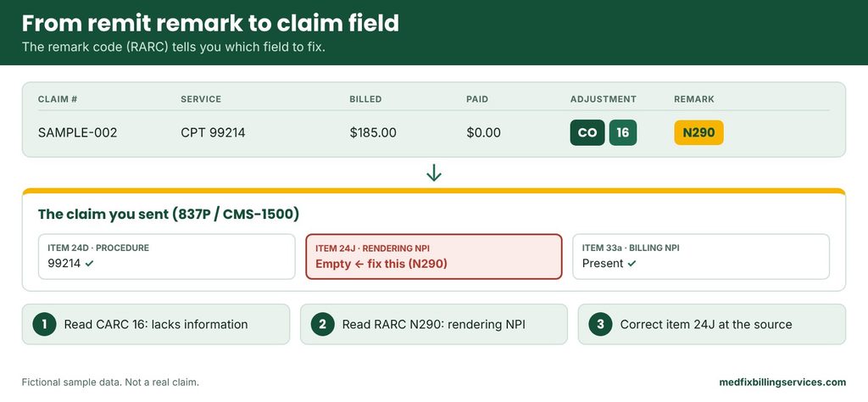Open the medfixbillingservices.com link
This screenshot has height=402, width=868.
[782, 382]
